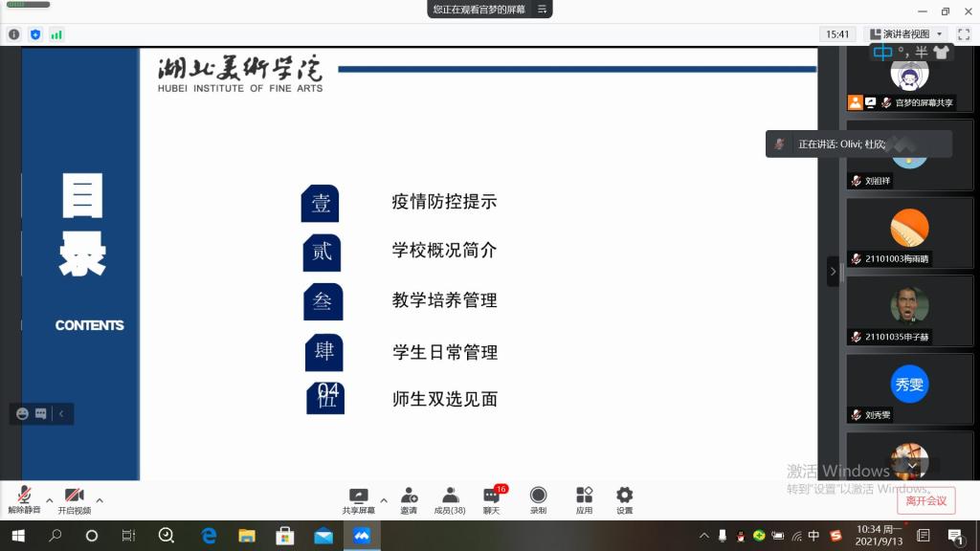Image resolution: width=980 pixels, height=551 pixels.
Task: Click the 壹 number badge on slide
Action: tap(320, 203)
